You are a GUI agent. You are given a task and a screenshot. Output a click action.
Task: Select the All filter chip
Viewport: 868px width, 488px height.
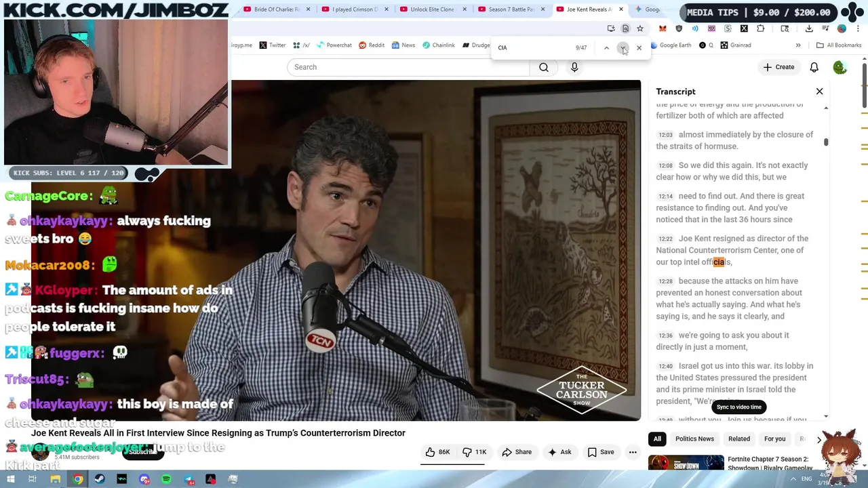pos(657,439)
